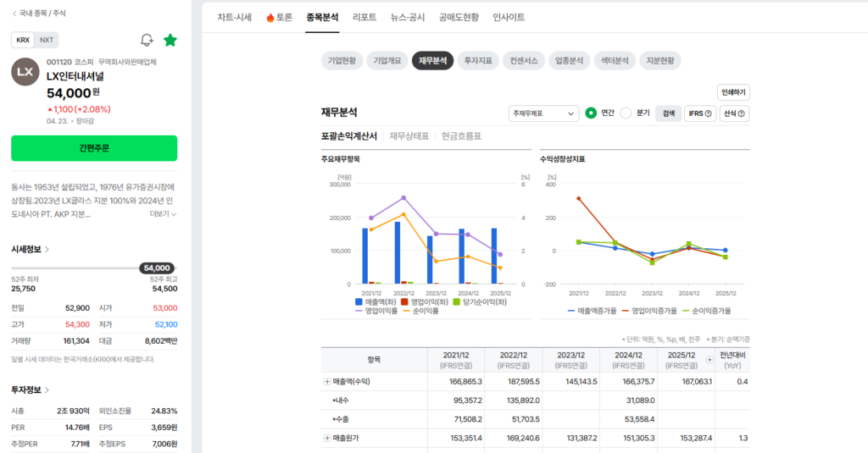The image size is (868, 453).
Task: Switch to NXT exchange toggle
Action: 47,40
